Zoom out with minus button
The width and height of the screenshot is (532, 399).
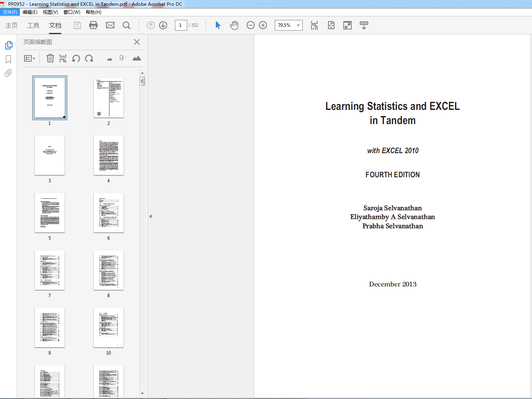click(x=251, y=25)
